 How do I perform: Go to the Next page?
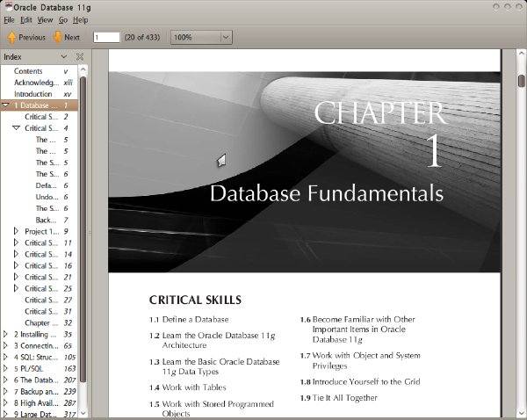66,37
